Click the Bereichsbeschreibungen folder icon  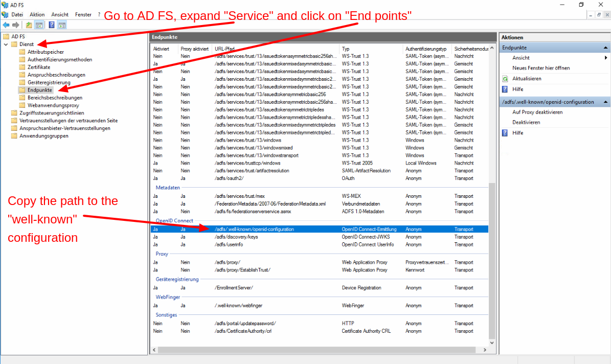pos(22,98)
